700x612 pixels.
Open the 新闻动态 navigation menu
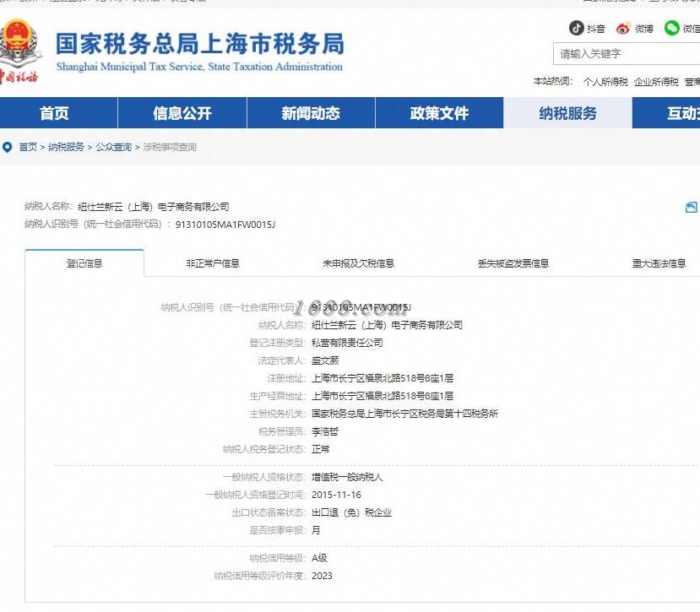click(311, 113)
